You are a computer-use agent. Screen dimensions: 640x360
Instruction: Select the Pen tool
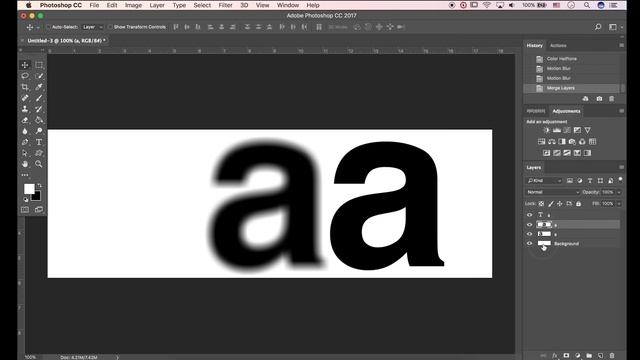pyautogui.click(x=25, y=142)
